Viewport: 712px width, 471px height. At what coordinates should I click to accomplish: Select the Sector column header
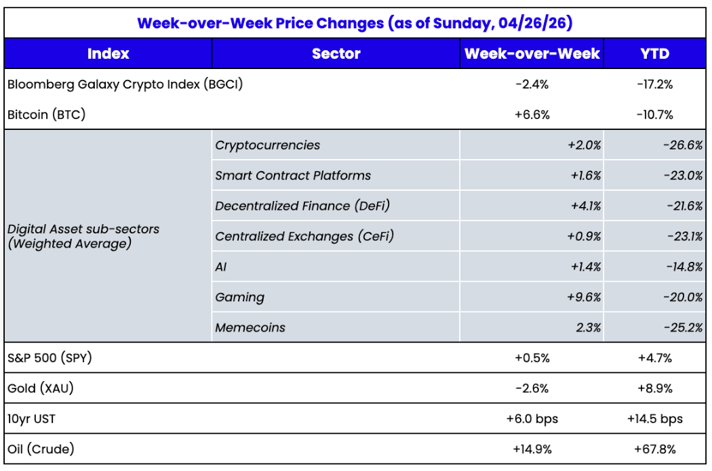(x=335, y=54)
